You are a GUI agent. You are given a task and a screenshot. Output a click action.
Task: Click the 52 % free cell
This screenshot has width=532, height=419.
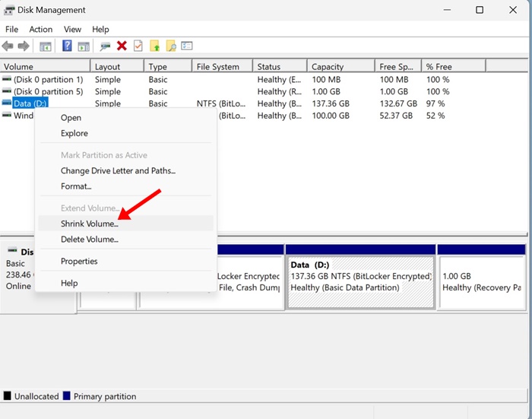pyautogui.click(x=435, y=116)
